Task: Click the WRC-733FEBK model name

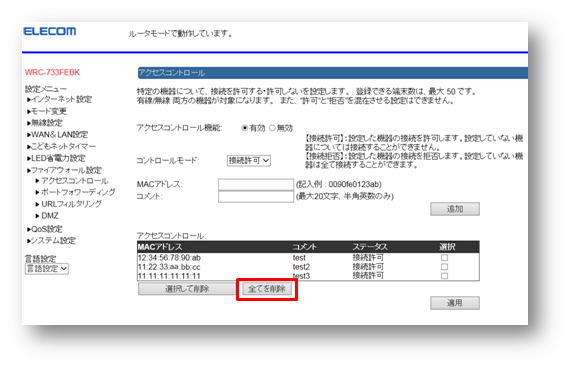Action: point(52,72)
